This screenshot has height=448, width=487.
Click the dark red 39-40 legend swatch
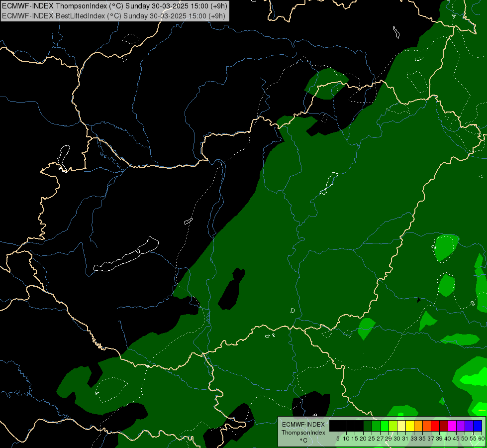click(x=444, y=426)
